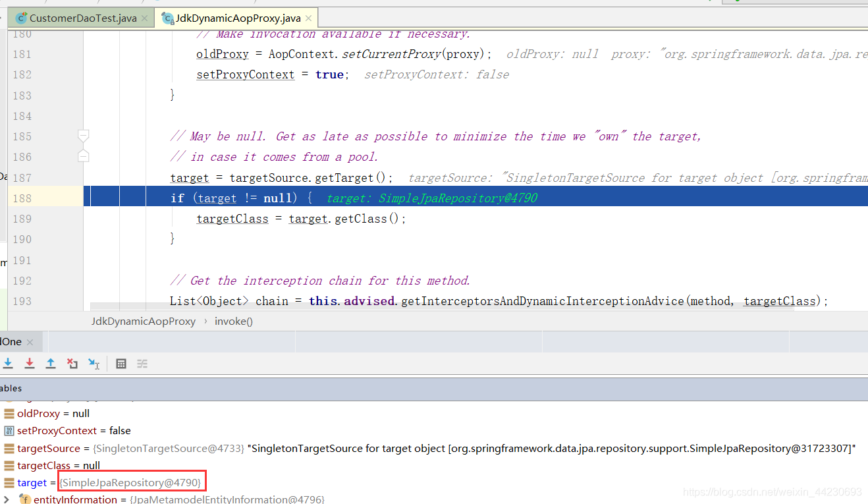Click the CustomerDaoTest.java file type icon

pos(21,18)
